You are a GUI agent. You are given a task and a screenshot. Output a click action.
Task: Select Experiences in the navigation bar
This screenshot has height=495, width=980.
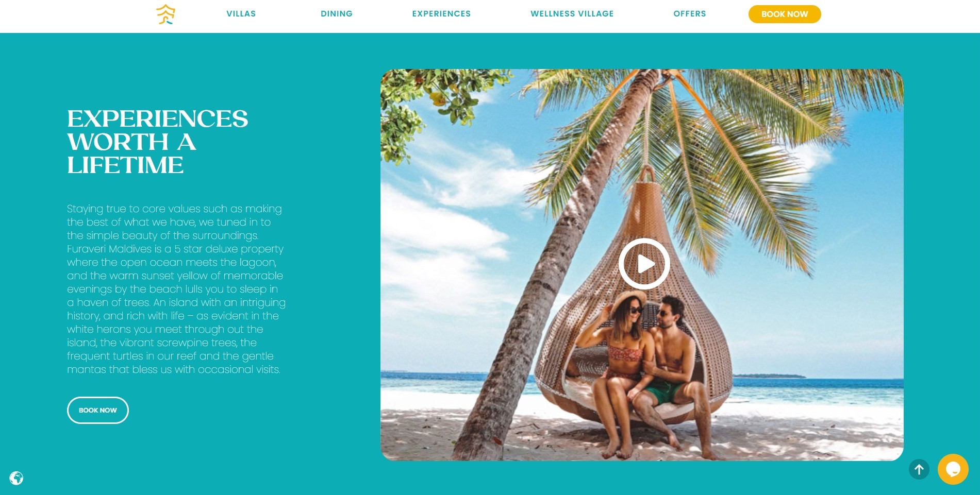coord(441,14)
